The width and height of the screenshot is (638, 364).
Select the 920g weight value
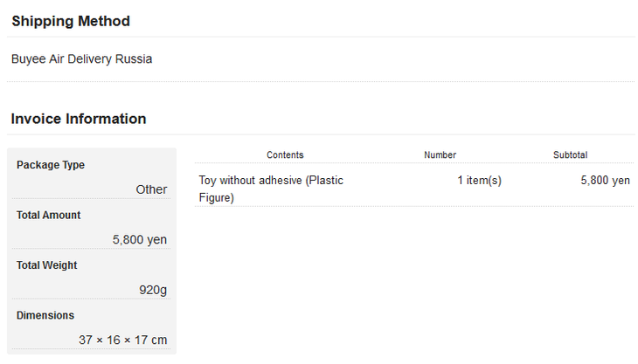pos(153,290)
